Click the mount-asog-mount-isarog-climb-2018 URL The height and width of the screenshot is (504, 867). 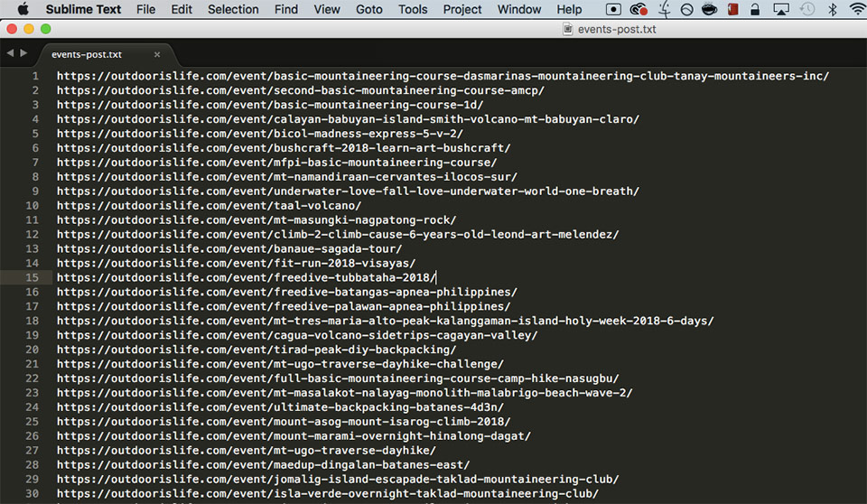click(x=284, y=421)
